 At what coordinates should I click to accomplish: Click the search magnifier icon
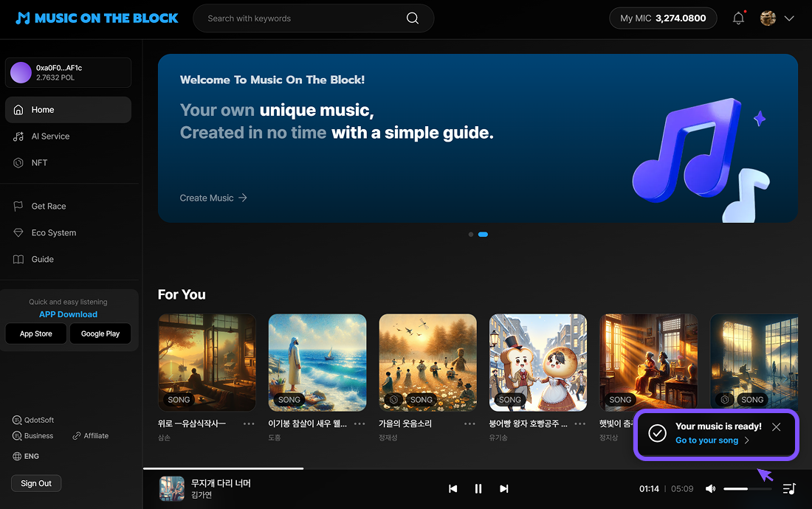click(413, 18)
